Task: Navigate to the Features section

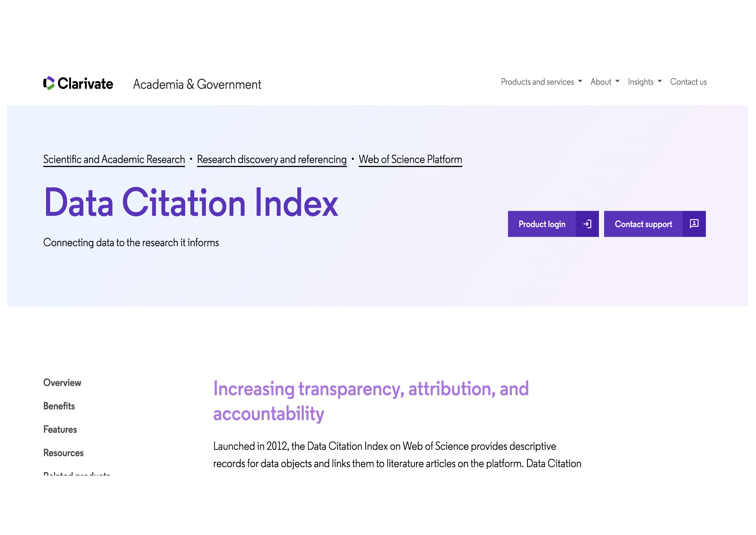Action: 60,430
